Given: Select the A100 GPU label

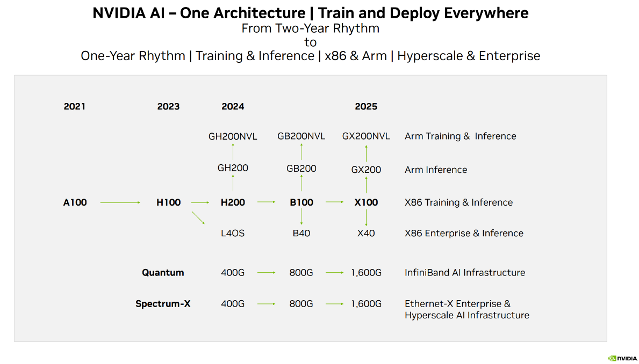Looking at the screenshot, I should 75,202.
